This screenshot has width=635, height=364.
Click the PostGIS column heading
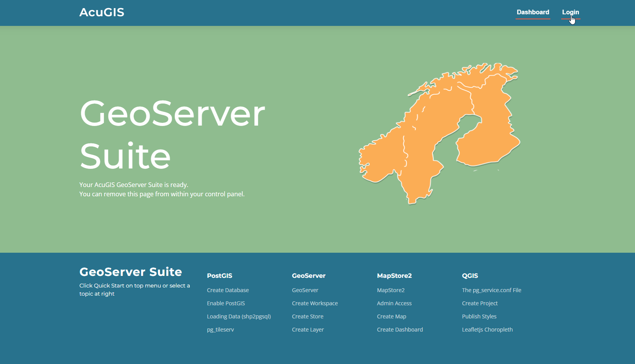tap(220, 276)
